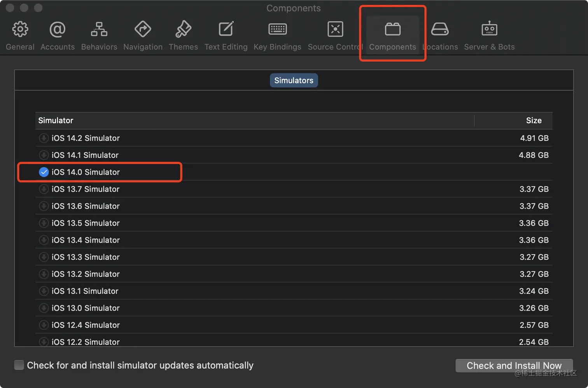Download the iOS 13.3 Simulator
The height and width of the screenshot is (388, 588).
44,257
